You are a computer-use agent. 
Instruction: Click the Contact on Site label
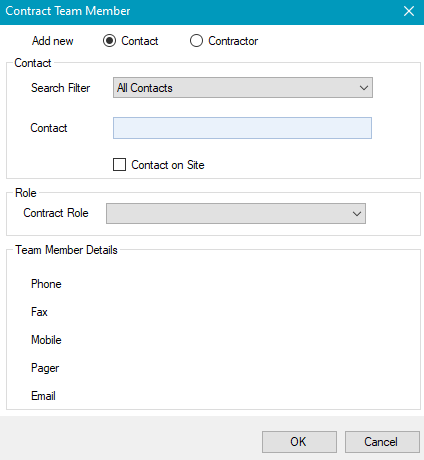168,165
